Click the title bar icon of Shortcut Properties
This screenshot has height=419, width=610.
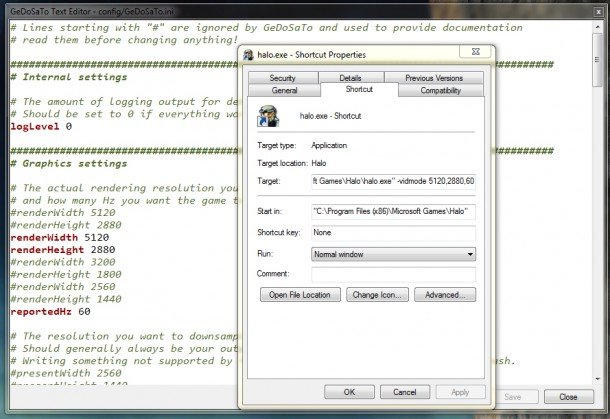pyautogui.click(x=248, y=55)
